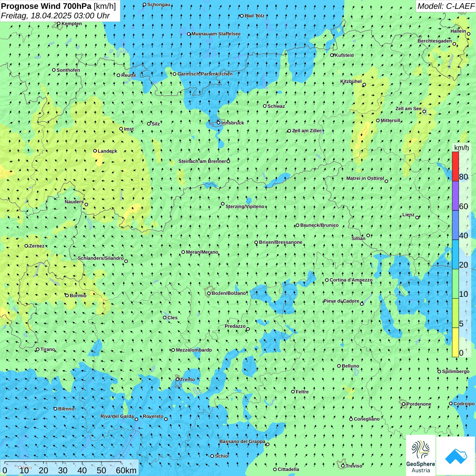Click the Bassano del Grappa label
The width and height of the screenshot is (476, 476).
(x=242, y=441)
